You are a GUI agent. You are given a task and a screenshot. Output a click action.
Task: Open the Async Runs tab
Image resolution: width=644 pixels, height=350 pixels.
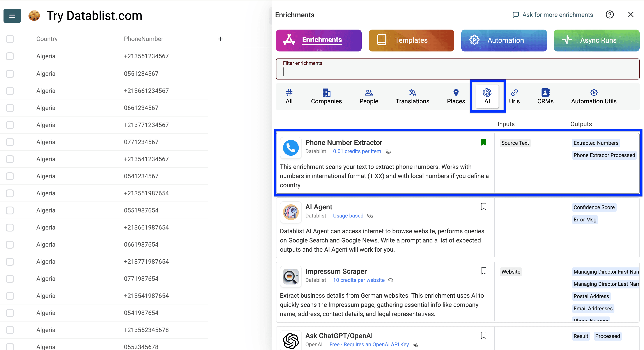[x=596, y=40]
